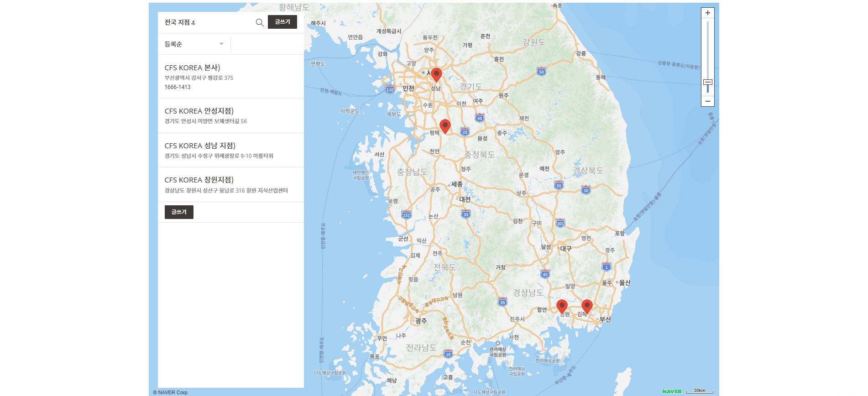This screenshot has width=868, height=396.
Task: Click the 목포 city label on the map
Action: [x=375, y=356]
